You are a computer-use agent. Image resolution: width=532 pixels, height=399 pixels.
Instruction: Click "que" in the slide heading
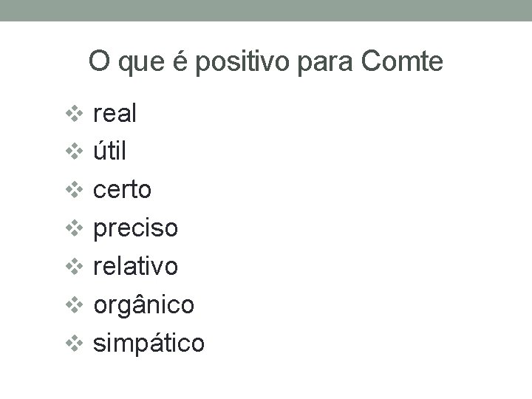click(x=141, y=64)
